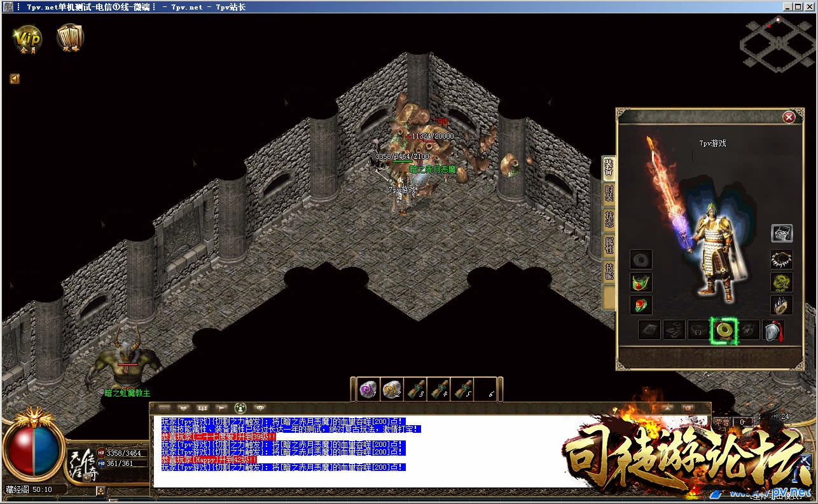The width and height of the screenshot is (818, 504).
Task: Maximize the game window
Action: (798, 7)
